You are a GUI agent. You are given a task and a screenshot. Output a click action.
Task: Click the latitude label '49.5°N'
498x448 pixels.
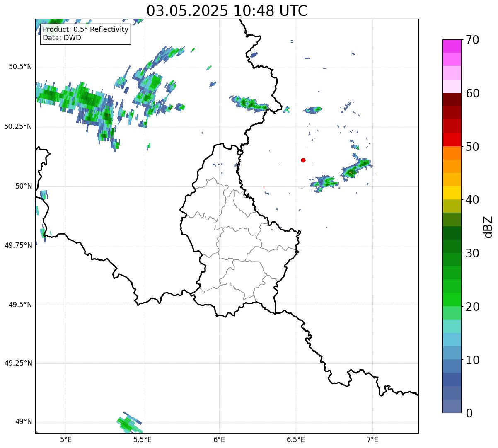(20, 305)
